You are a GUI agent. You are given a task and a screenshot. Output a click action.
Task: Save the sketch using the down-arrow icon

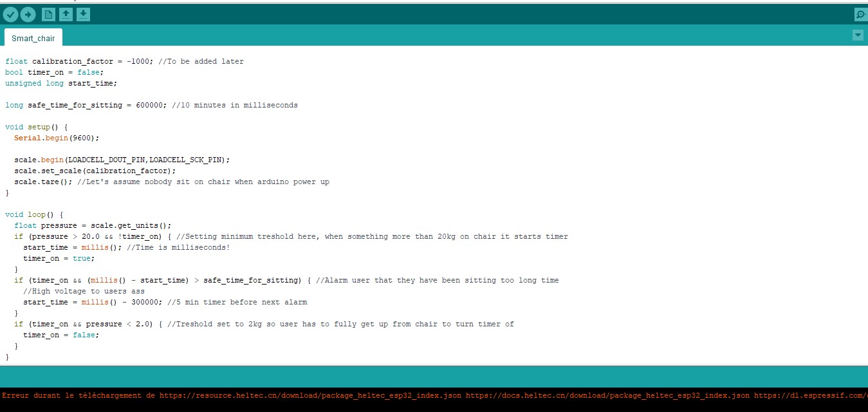pyautogui.click(x=83, y=14)
